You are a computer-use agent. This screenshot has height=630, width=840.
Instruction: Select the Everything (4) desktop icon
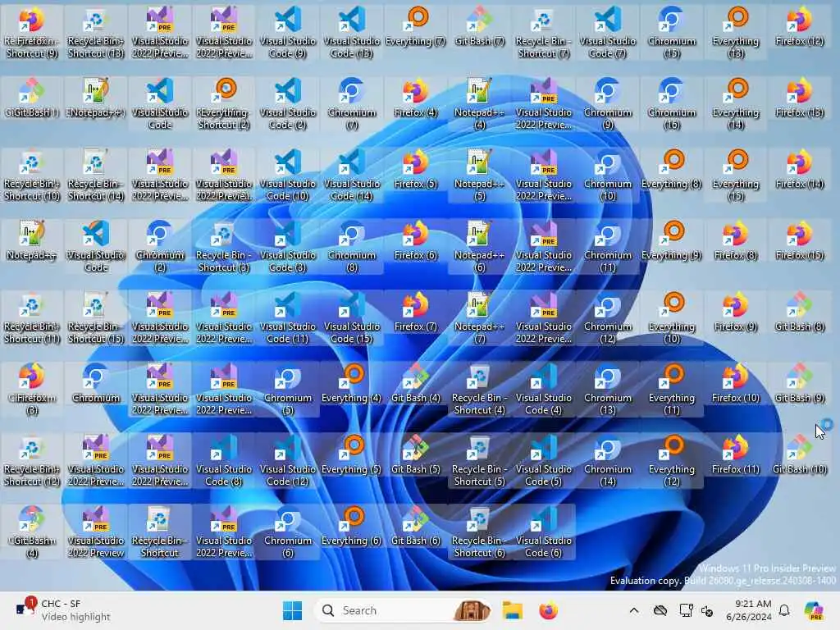[351, 386]
